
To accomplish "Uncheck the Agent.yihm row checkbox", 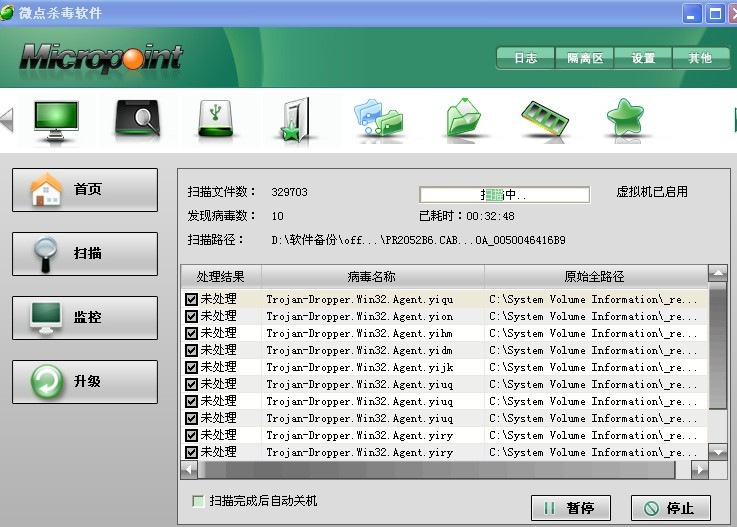I will coord(191,333).
